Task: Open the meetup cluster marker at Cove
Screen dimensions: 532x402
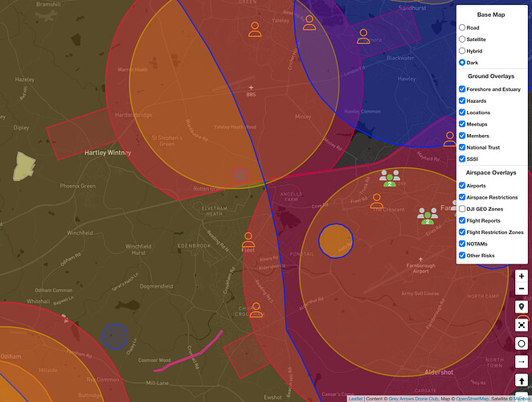Action: pos(390,178)
